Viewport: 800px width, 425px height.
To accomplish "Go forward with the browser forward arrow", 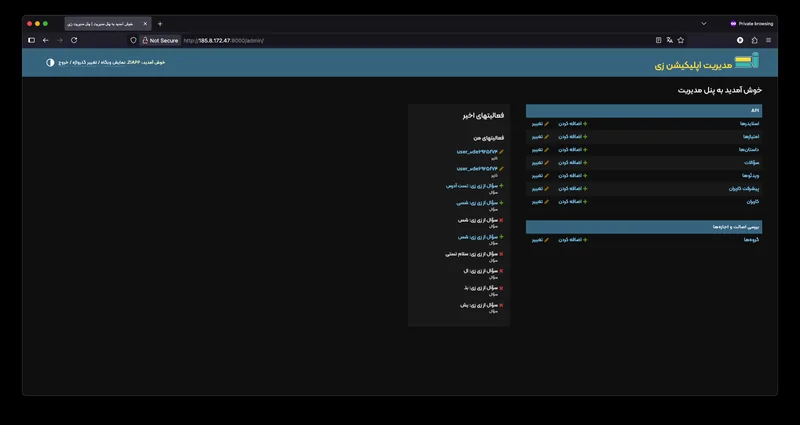I will point(60,40).
